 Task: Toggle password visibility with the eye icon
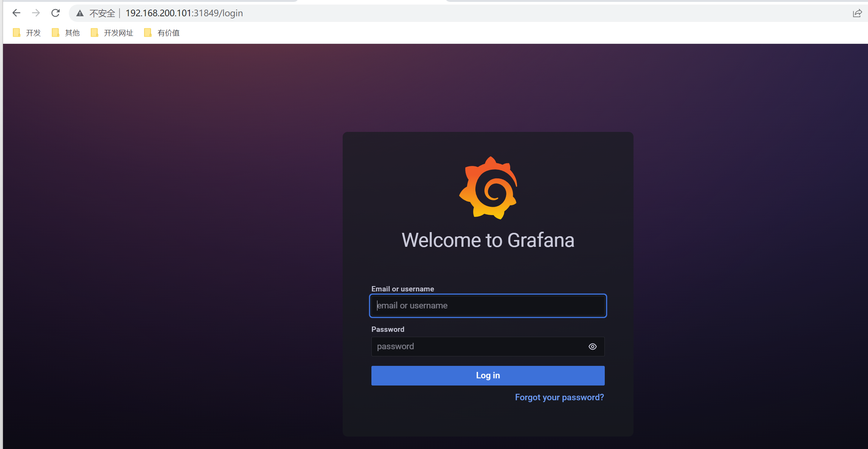(593, 347)
